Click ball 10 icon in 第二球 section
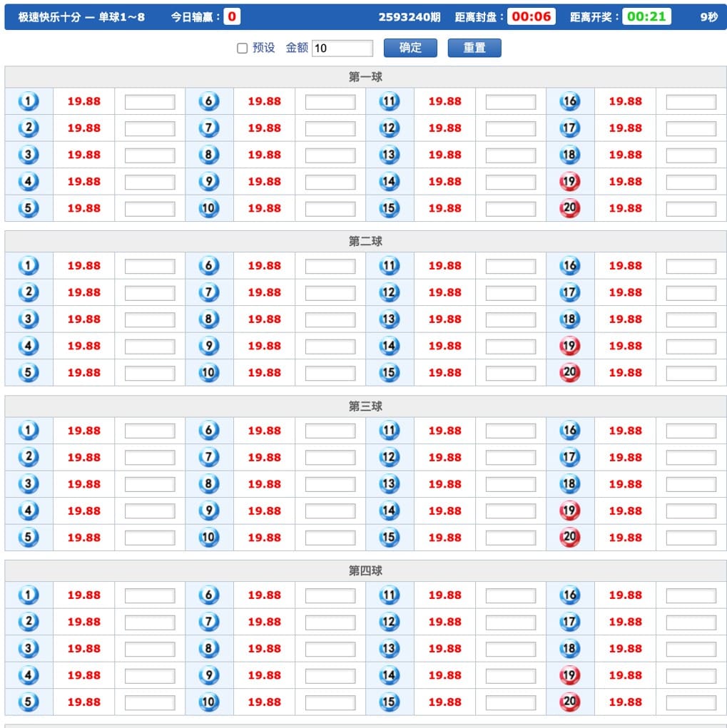The width and height of the screenshot is (727, 728). coord(208,372)
